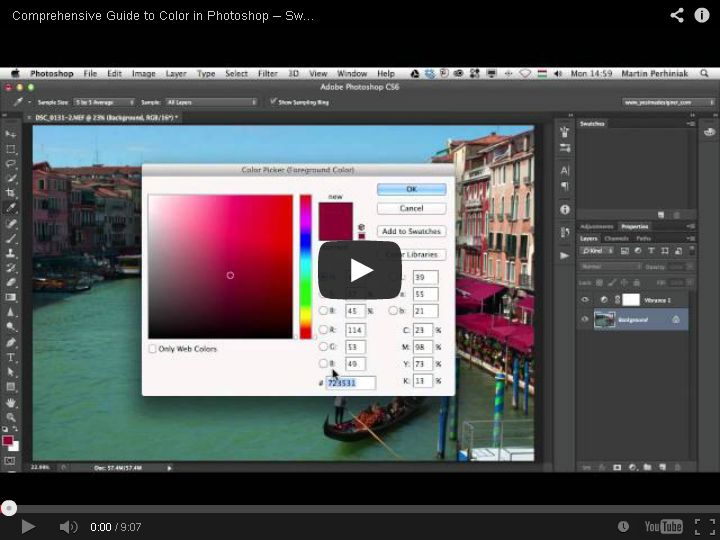The width and height of the screenshot is (720, 540).
Task: Open the layer blending mode dropdown
Action: 610,267
